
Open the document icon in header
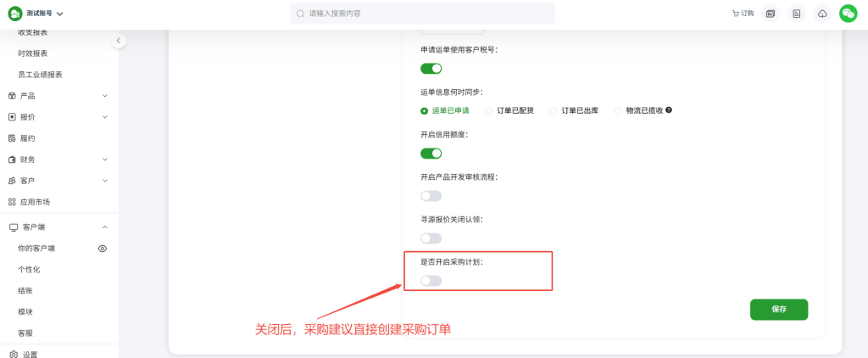tap(796, 14)
